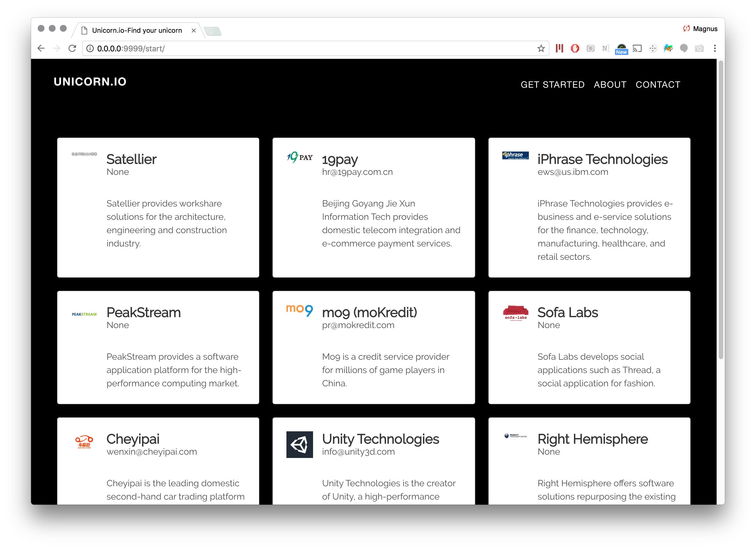
Task: Click the AdBlock red stop-hand extension
Action: (x=575, y=49)
